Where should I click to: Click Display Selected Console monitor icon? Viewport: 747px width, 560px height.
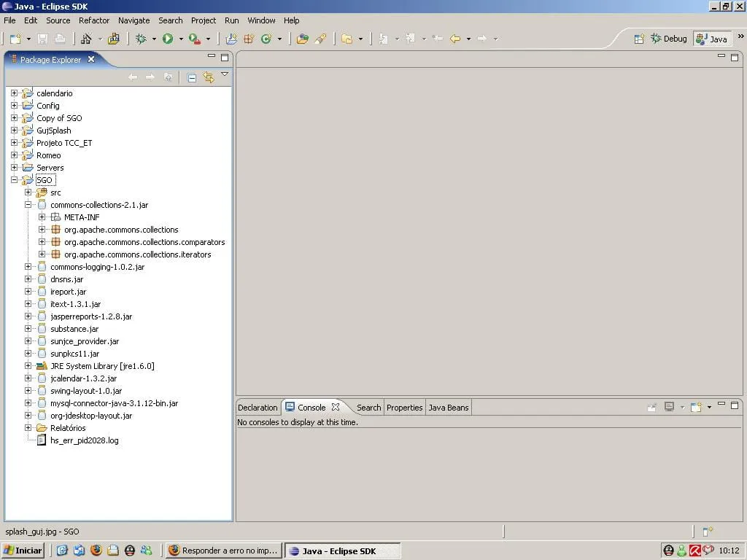(x=670, y=407)
